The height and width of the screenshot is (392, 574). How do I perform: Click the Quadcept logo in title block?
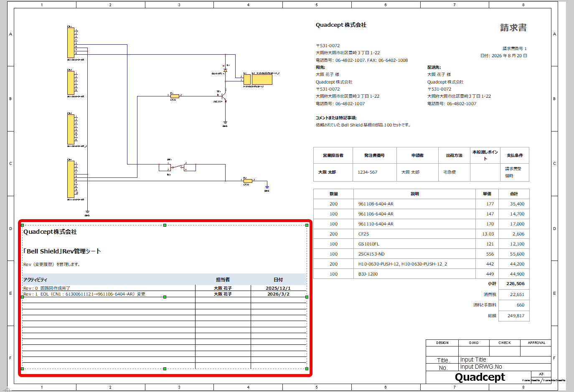(480, 377)
